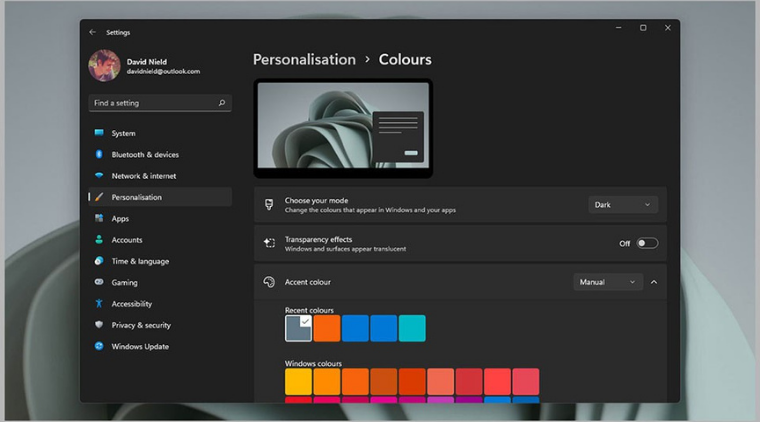Viewport: 760px width, 422px height.
Task: Click Personalisation breadcrumb link
Action: (304, 59)
